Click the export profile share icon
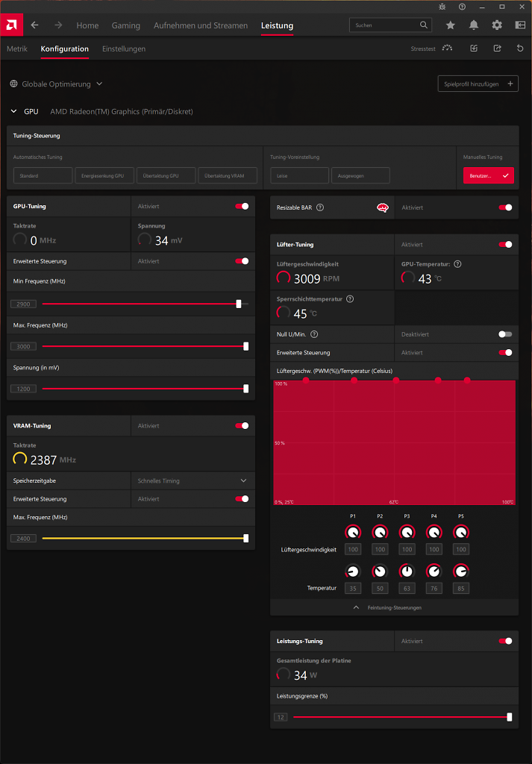The height and width of the screenshot is (764, 532). click(x=497, y=48)
